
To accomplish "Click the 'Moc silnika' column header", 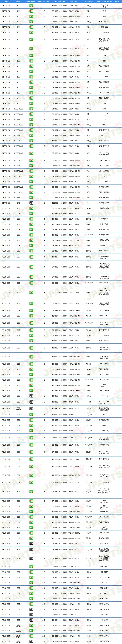I will pos(74,2).
